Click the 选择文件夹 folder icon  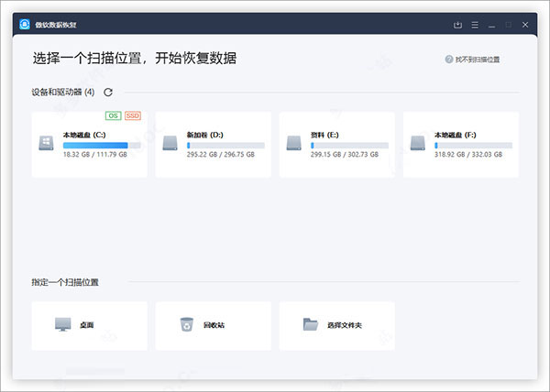tap(311, 324)
